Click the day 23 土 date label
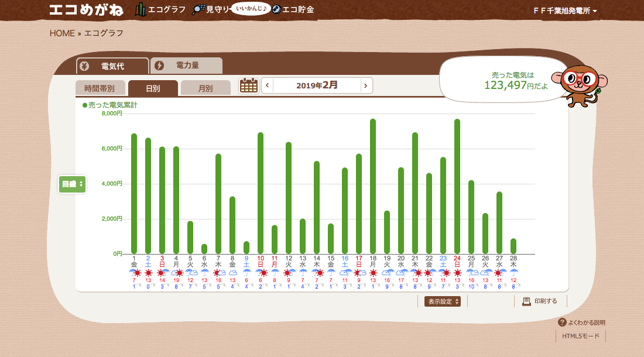 (x=443, y=262)
